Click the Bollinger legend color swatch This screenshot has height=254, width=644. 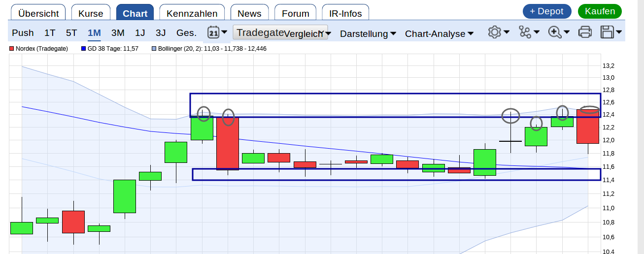coord(154,49)
